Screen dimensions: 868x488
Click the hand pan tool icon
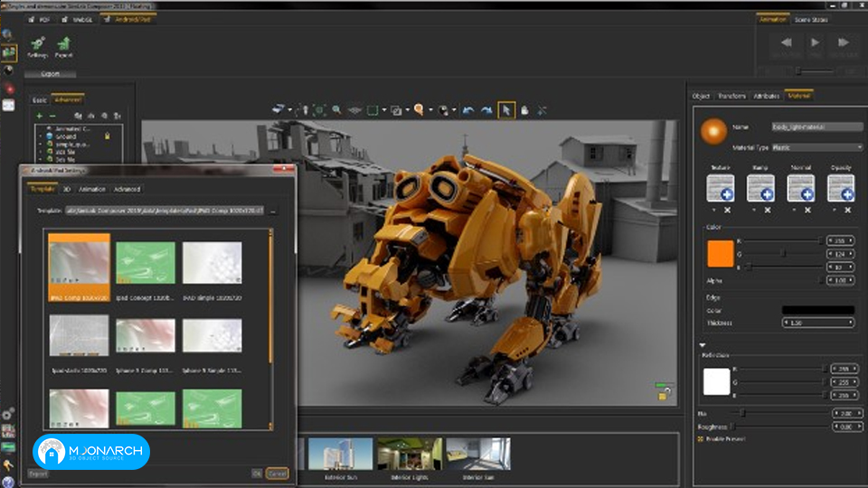pos(524,110)
